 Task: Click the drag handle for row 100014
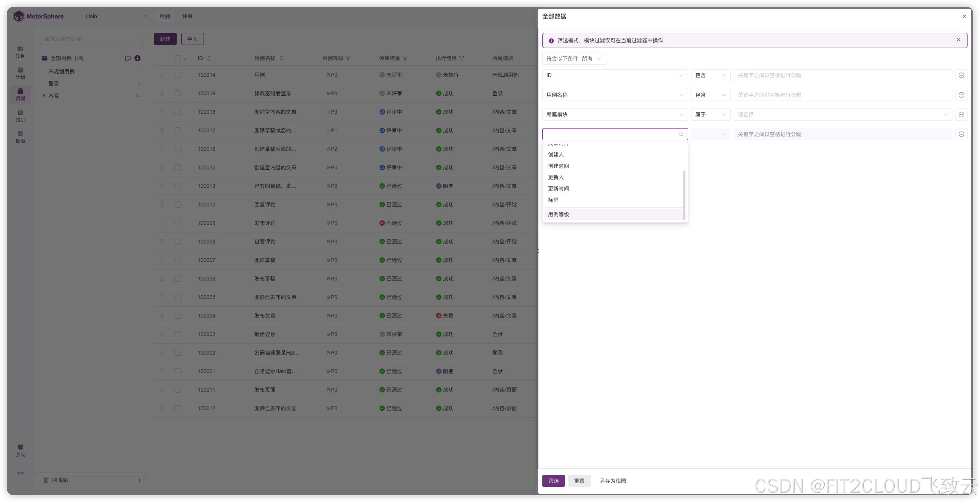(x=162, y=75)
